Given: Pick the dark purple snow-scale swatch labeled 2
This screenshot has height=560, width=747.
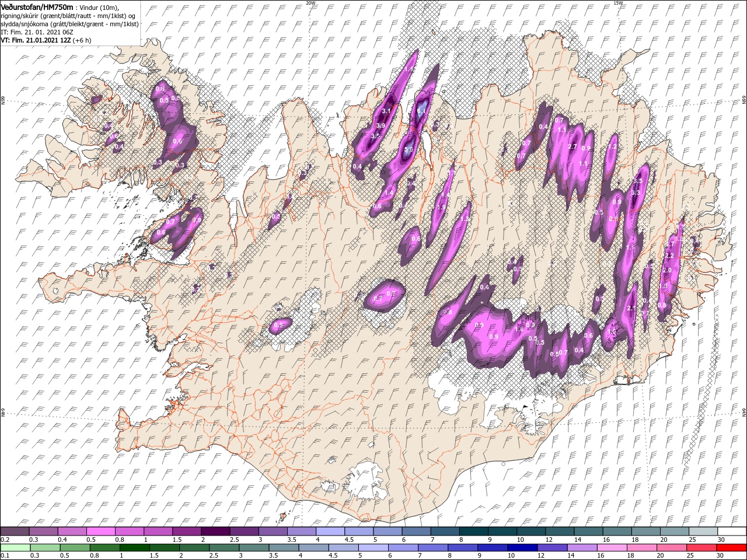Looking at the screenshot, I should coord(215,531).
